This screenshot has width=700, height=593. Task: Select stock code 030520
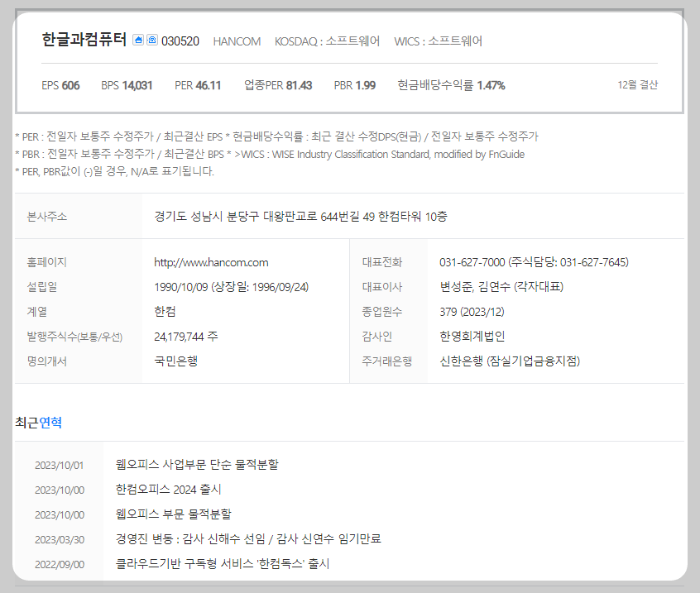point(180,41)
